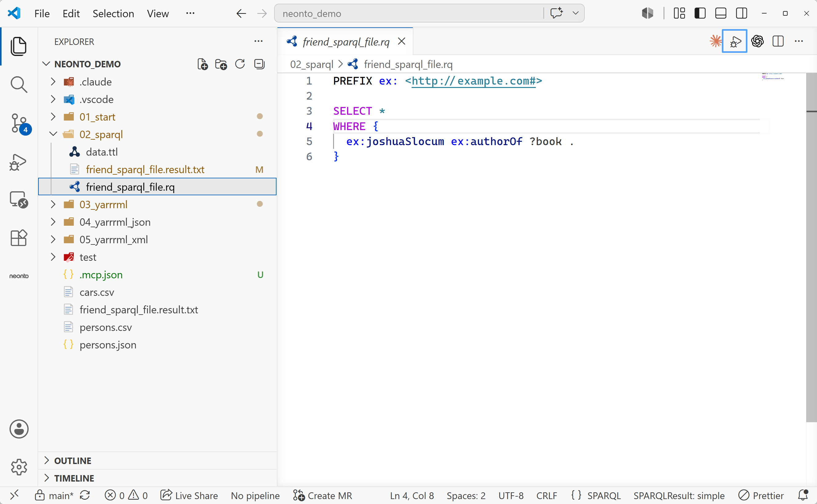Close the friend_sparql_file.rq tab
The image size is (817, 504).
[402, 41]
